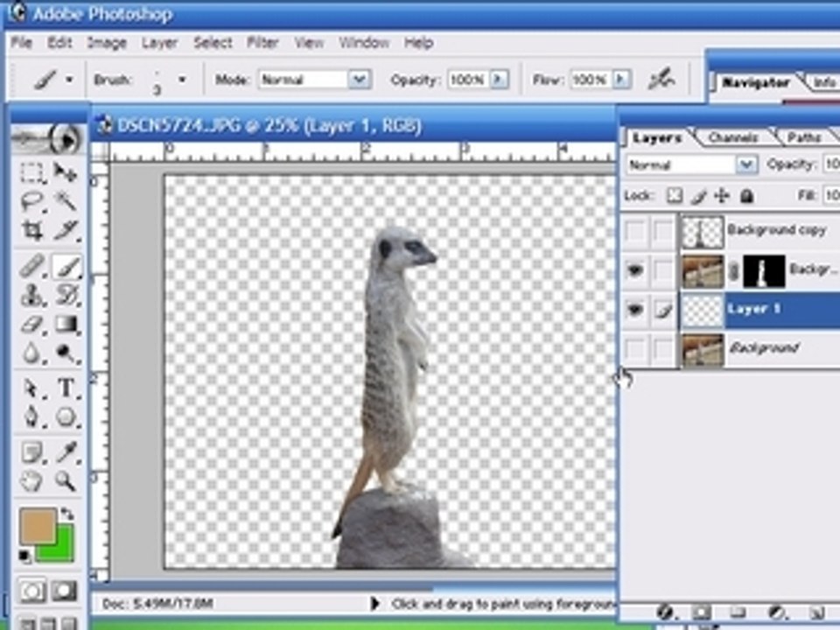Select the Eraser tool

[32, 324]
